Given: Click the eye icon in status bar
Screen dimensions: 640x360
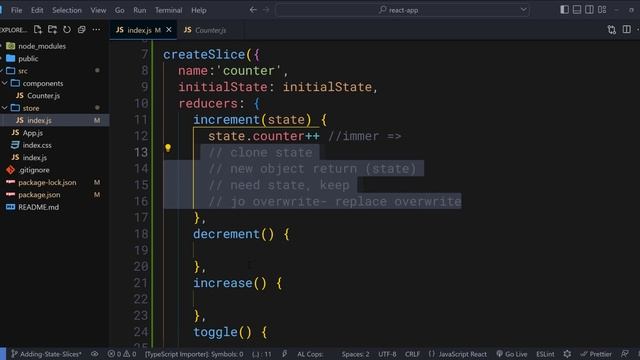Looking at the screenshot, I should [x=94, y=354].
